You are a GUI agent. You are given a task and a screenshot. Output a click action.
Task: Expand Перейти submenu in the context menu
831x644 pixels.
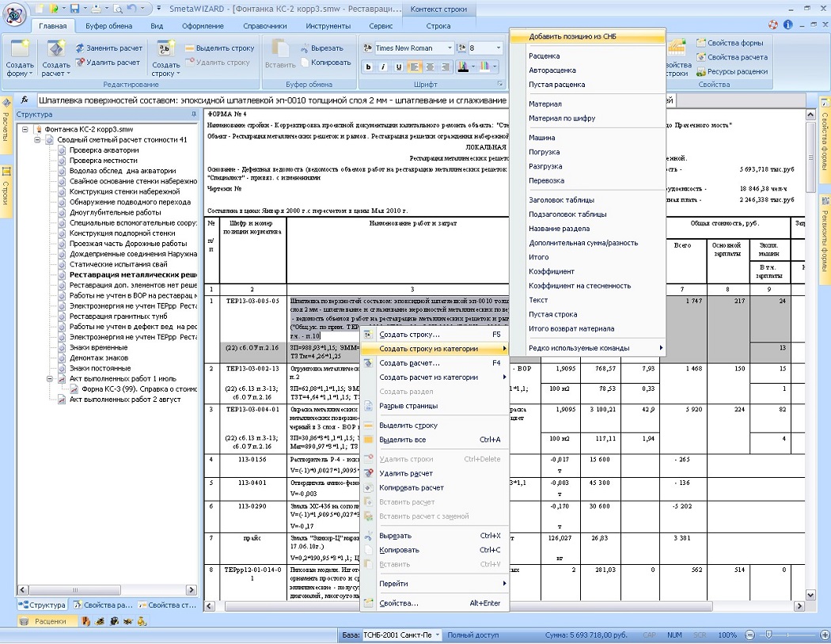pyautogui.click(x=434, y=584)
